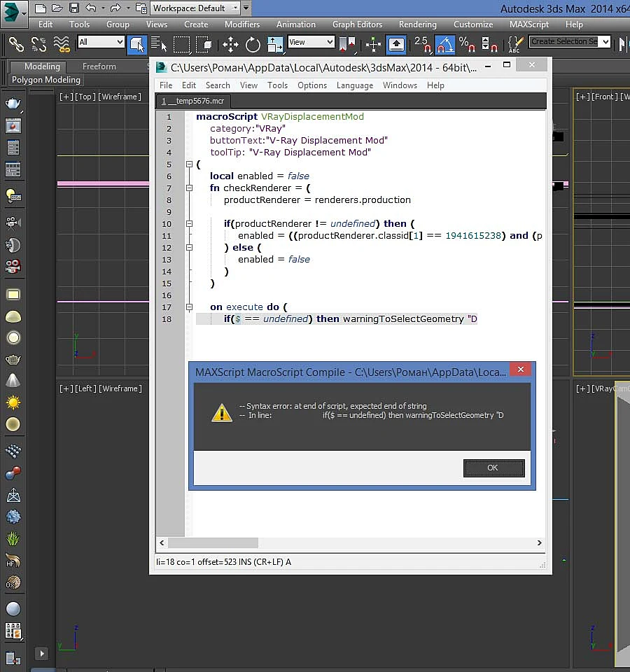Click the teapot icon in left toolbar

[x=13, y=103]
